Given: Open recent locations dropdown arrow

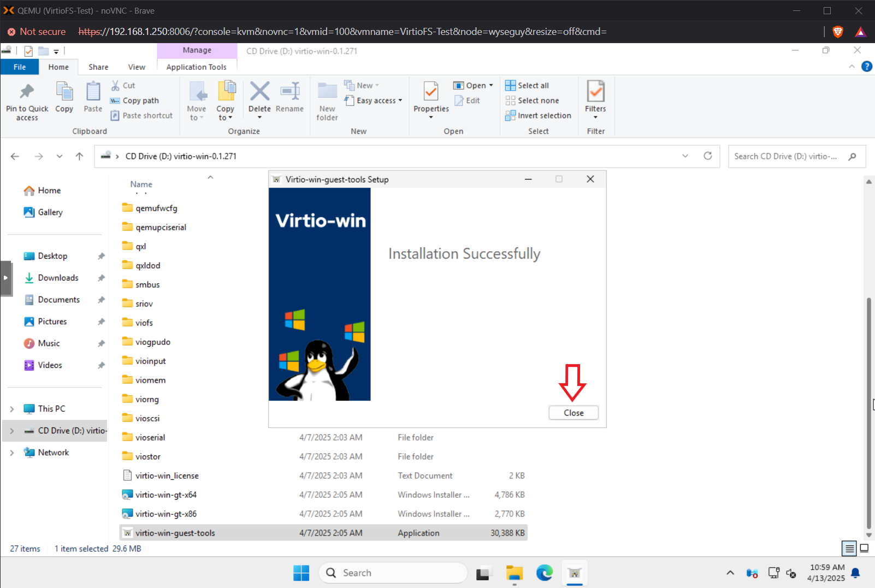Looking at the screenshot, I should coord(59,156).
